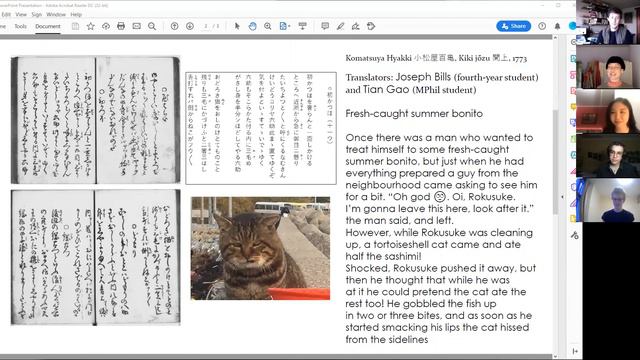The width and height of the screenshot is (640, 360).
Task: Click the greyed save icon beside Document tab
Action: (x=75, y=26)
